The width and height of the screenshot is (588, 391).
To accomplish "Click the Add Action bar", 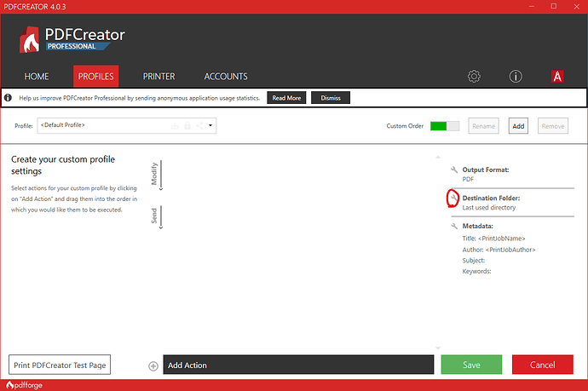I will (298, 365).
